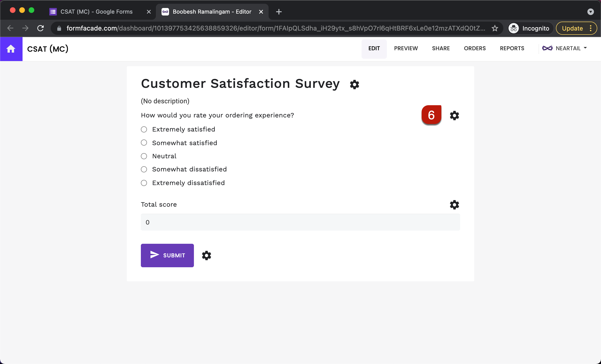Open the Total score field settings gear
The image size is (601, 364).
[x=454, y=205]
